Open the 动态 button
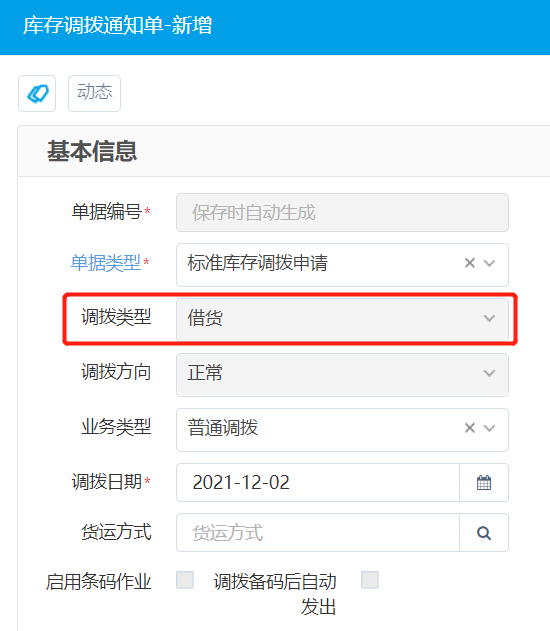This screenshot has height=631, width=550. coord(95,93)
